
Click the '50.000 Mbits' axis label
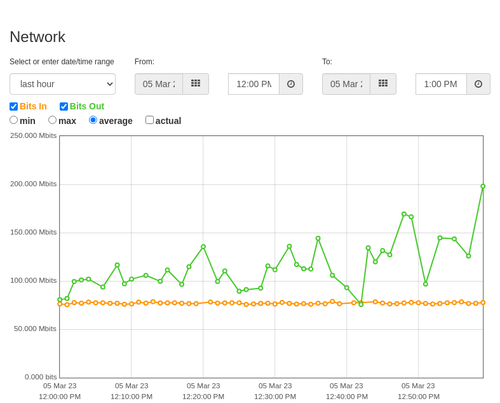35,329
